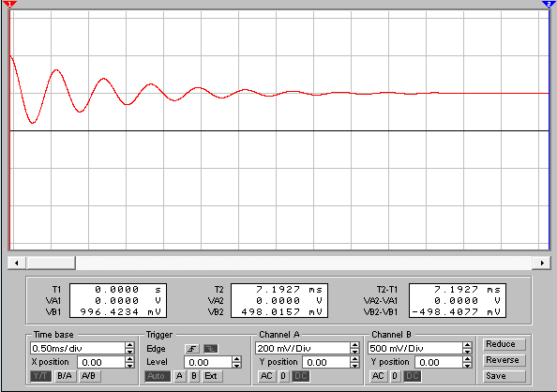
Task: Click Channel B Y position field
Action: 439,362
